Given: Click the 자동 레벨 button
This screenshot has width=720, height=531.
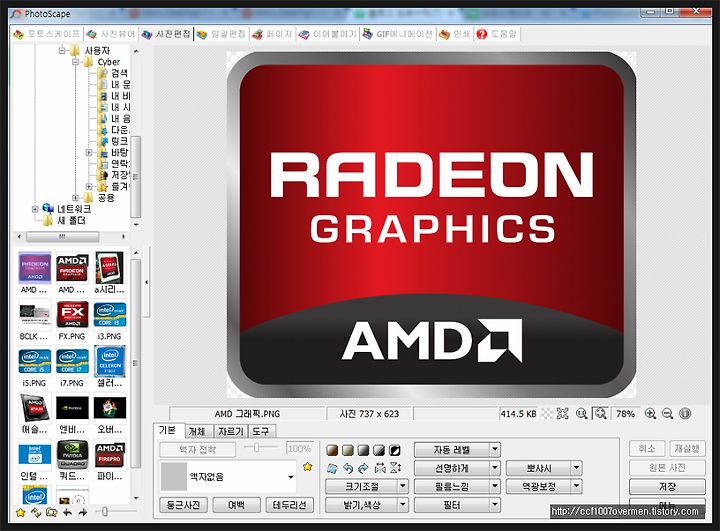Looking at the screenshot, I should pyautogui.click(x=452, y=450).
